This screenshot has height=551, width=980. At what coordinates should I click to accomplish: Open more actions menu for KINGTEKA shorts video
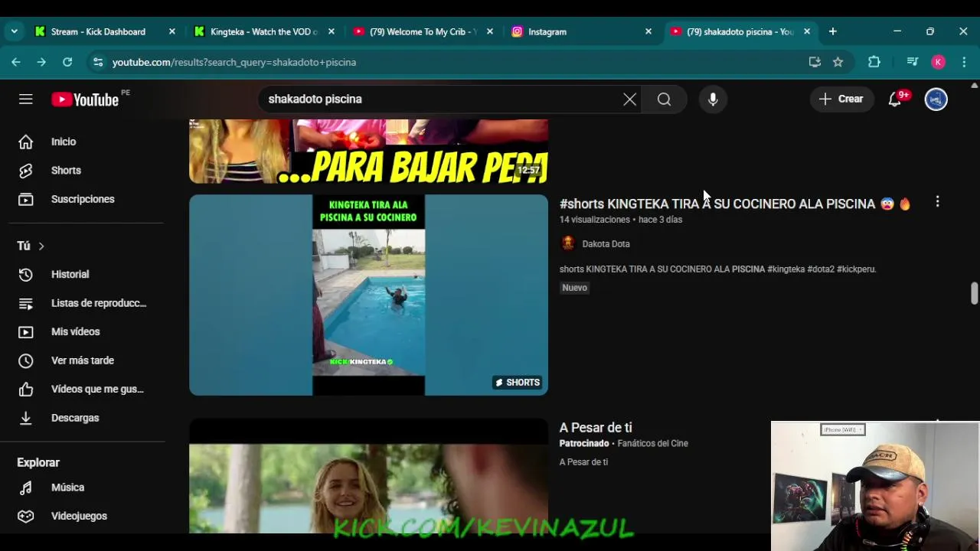(937, 202)
